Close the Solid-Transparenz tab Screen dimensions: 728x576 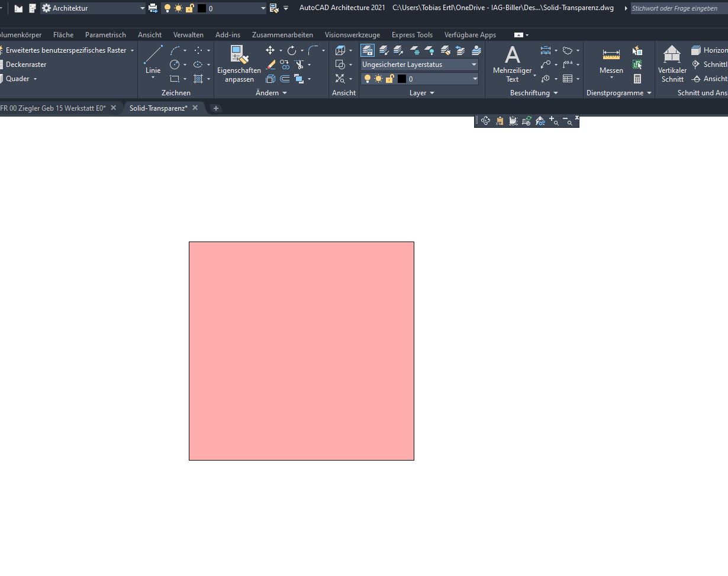[x=195, y=108]
